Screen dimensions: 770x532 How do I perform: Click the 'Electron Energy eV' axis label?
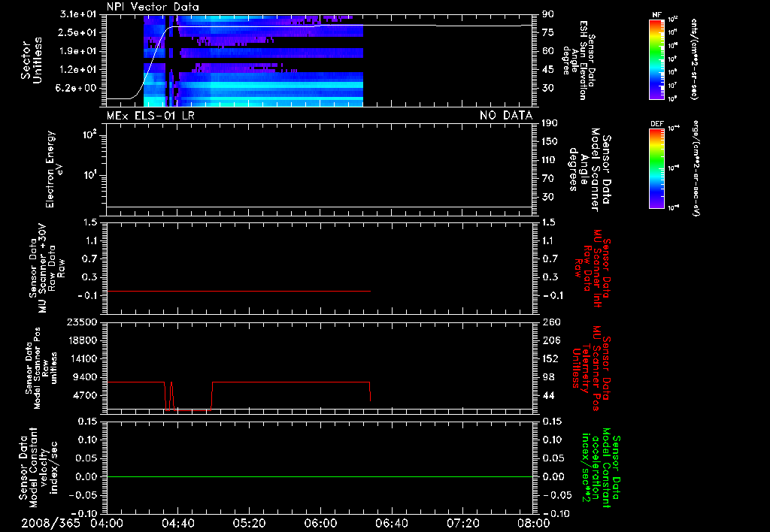54,169
